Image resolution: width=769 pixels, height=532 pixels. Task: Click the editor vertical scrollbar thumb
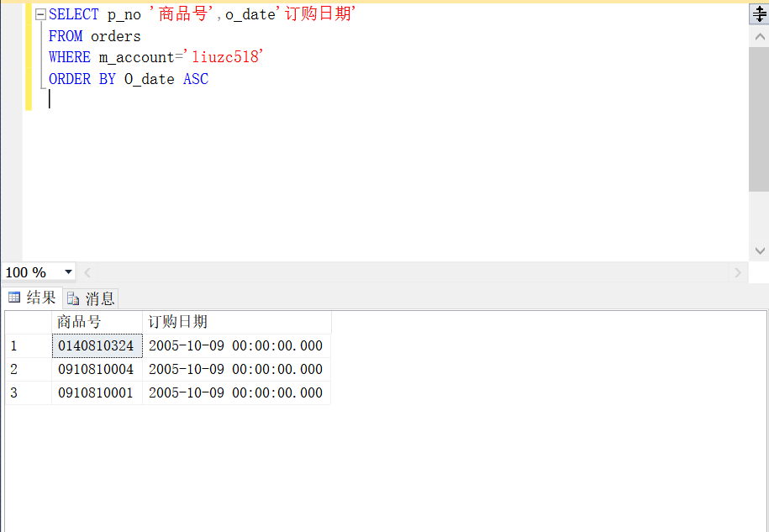tap(759, 119)
